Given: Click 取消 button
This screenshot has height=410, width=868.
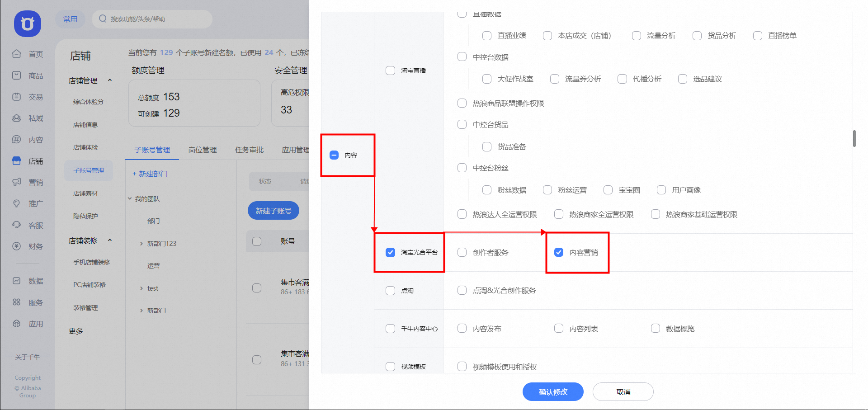Looking at the screenshot, I should tap(623, 392).
